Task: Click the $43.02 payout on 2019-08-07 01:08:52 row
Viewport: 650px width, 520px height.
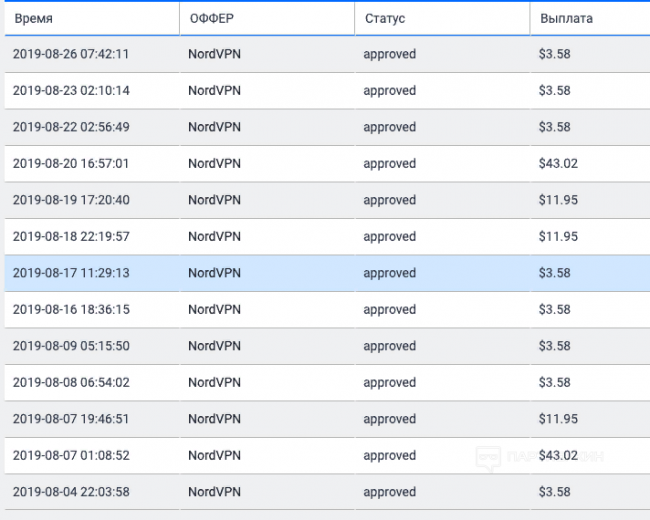Action: point(558,456)
